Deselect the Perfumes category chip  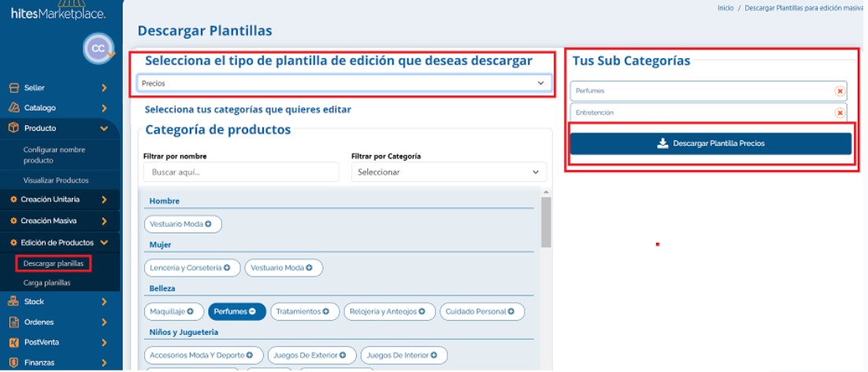point(237,311)
